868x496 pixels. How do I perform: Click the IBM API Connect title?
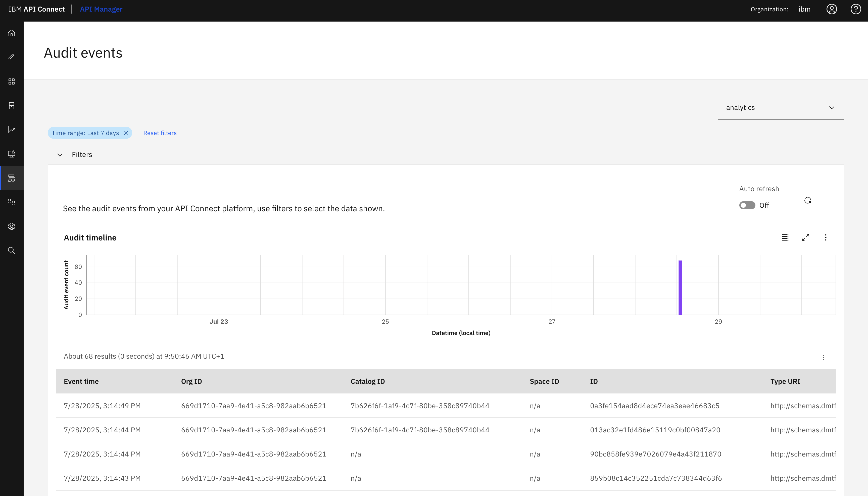(36, 9)
